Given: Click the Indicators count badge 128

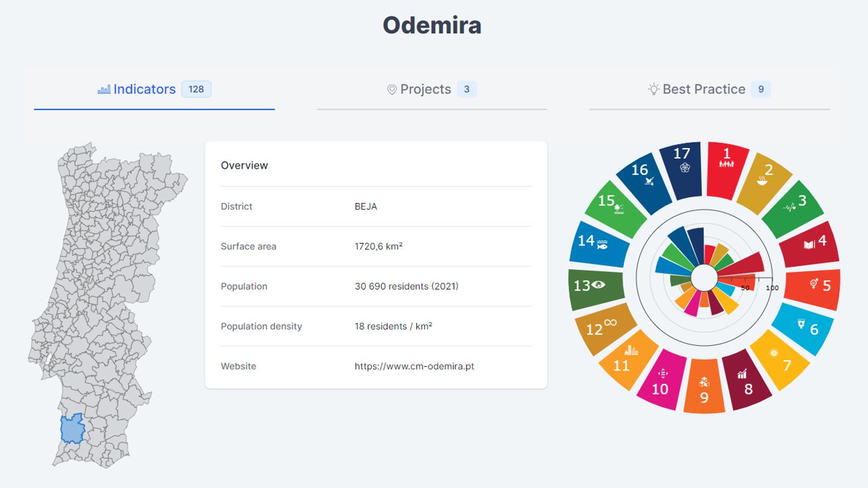Looking at the screenshot, I should coord(196,89).
